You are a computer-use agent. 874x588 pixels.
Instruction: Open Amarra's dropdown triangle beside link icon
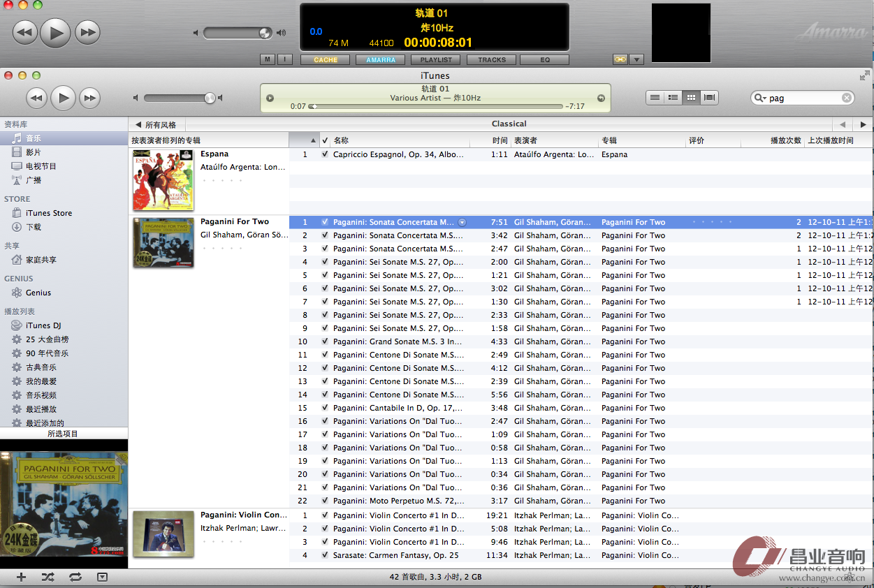636,59
